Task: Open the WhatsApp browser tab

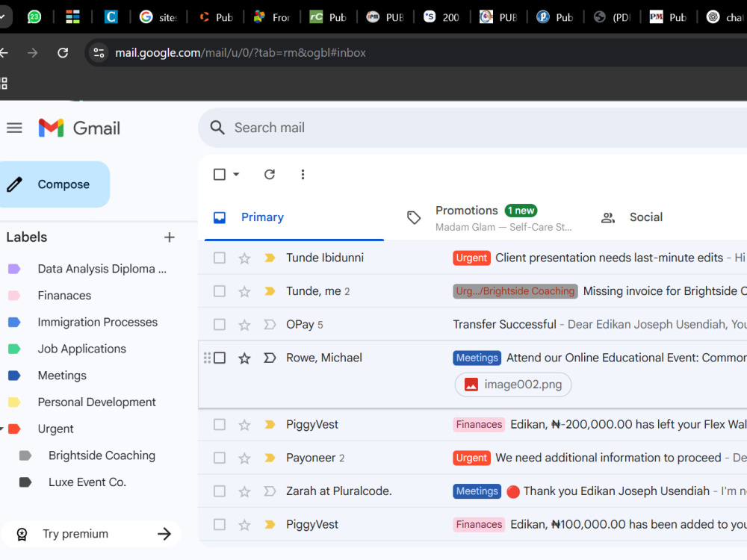Action: 34,17
